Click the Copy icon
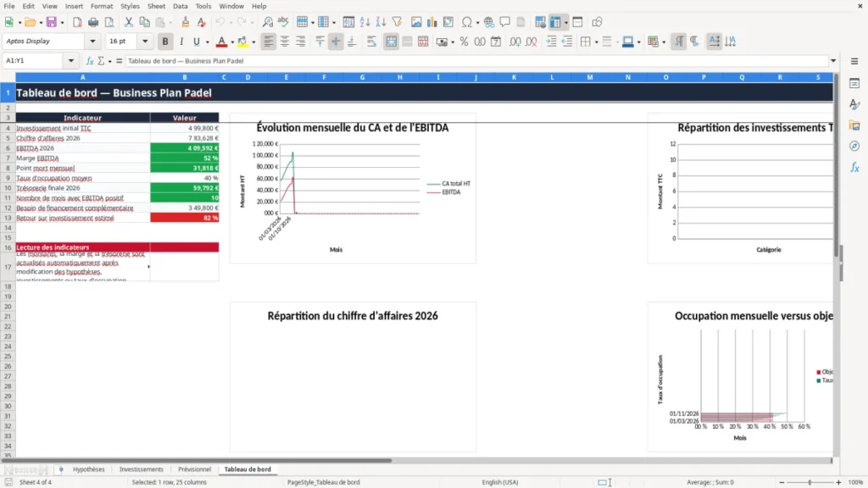This screenshot has width=868, height=488. 144,22
